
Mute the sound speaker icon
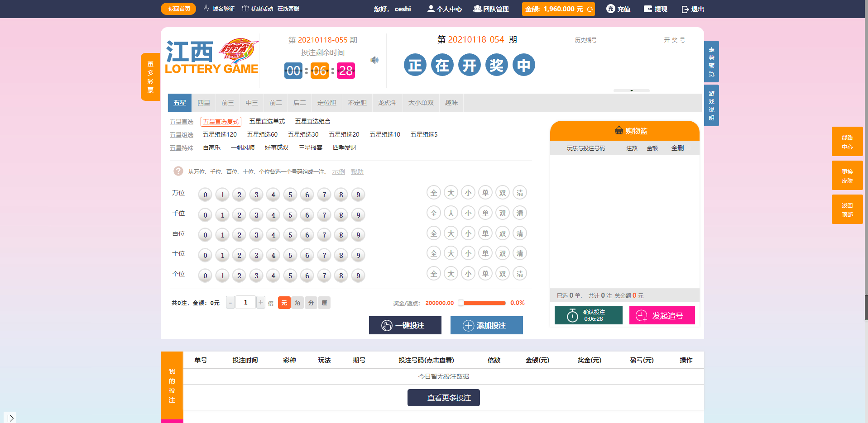click(x=374, y=60)
